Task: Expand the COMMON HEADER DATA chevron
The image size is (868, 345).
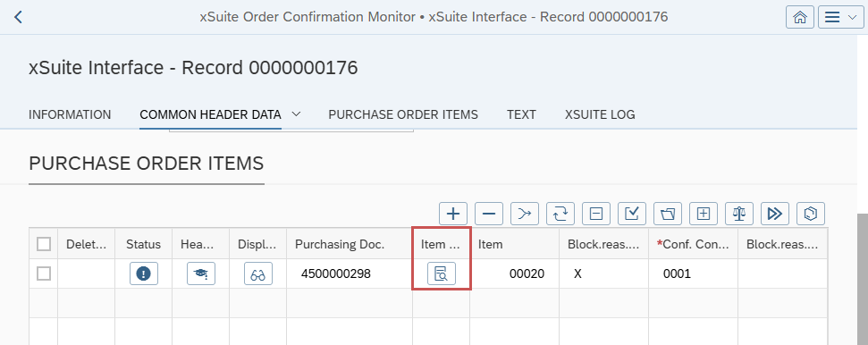Action: click(x=296, y=114)
